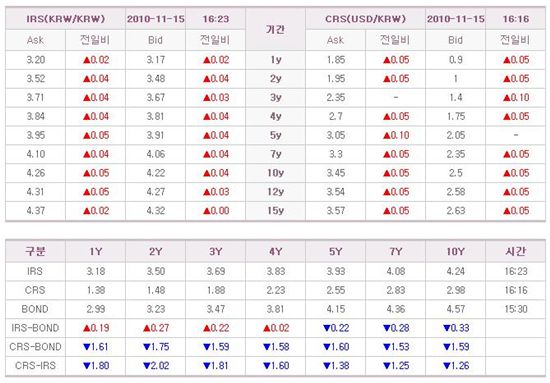Click the 시간 column header
The height and width of the screenshot is (383, 550).
coord(515,251)
